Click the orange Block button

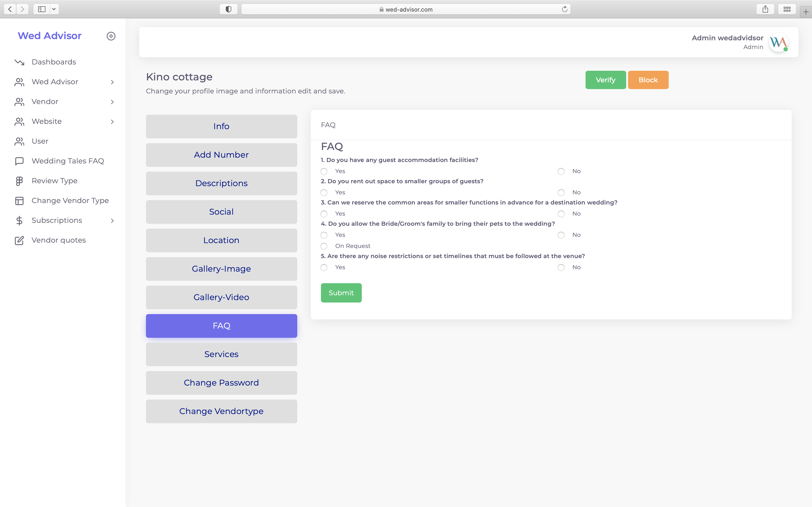[648, 80]
